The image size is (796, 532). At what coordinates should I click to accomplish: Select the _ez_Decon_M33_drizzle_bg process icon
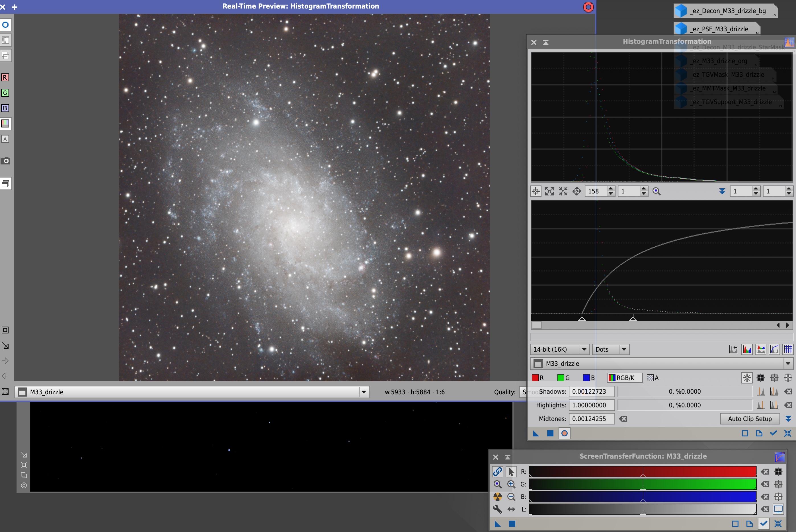(725, 11)
